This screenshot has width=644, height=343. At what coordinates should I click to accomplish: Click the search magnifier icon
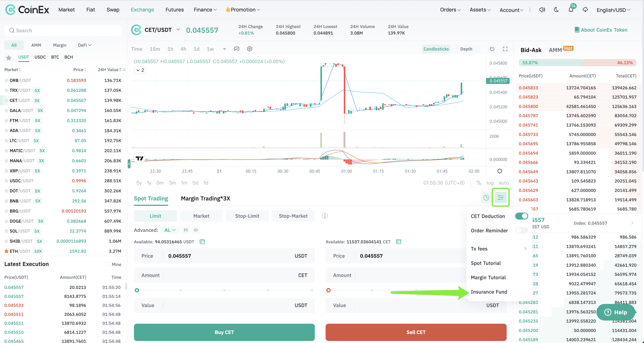12,31
